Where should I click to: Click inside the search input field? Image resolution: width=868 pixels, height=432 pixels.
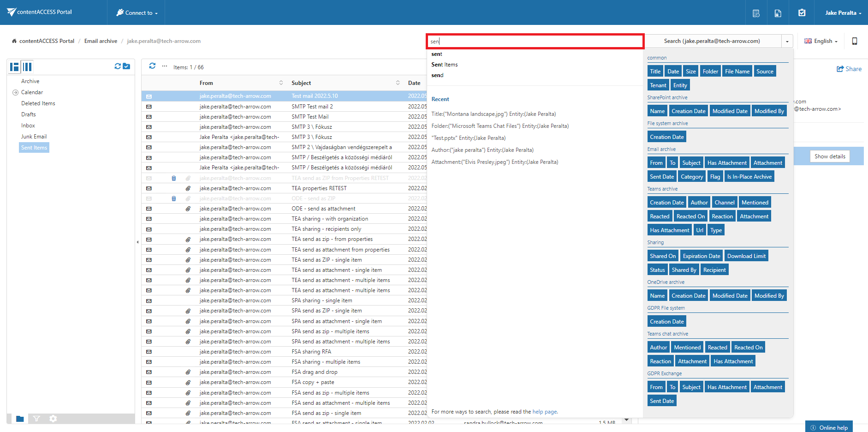pos(535,41)
